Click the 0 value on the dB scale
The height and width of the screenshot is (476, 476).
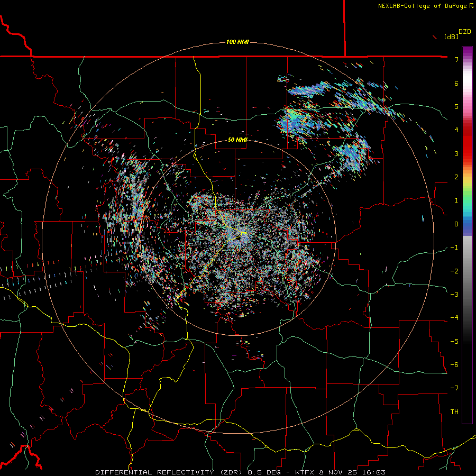pyautogui.click(x=456, y=224)
